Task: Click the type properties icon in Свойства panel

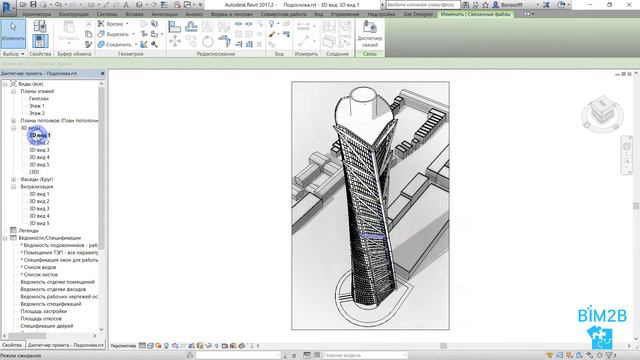Action: pos(40,26)
